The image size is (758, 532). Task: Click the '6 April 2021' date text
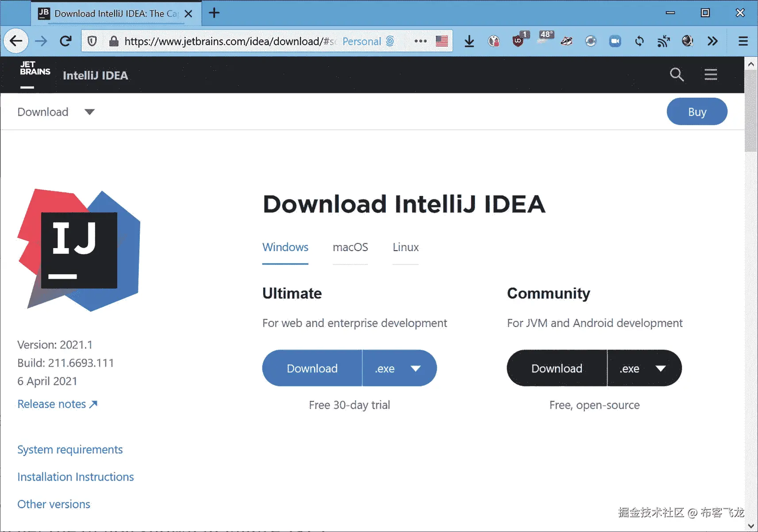click(x=47, y=381)
